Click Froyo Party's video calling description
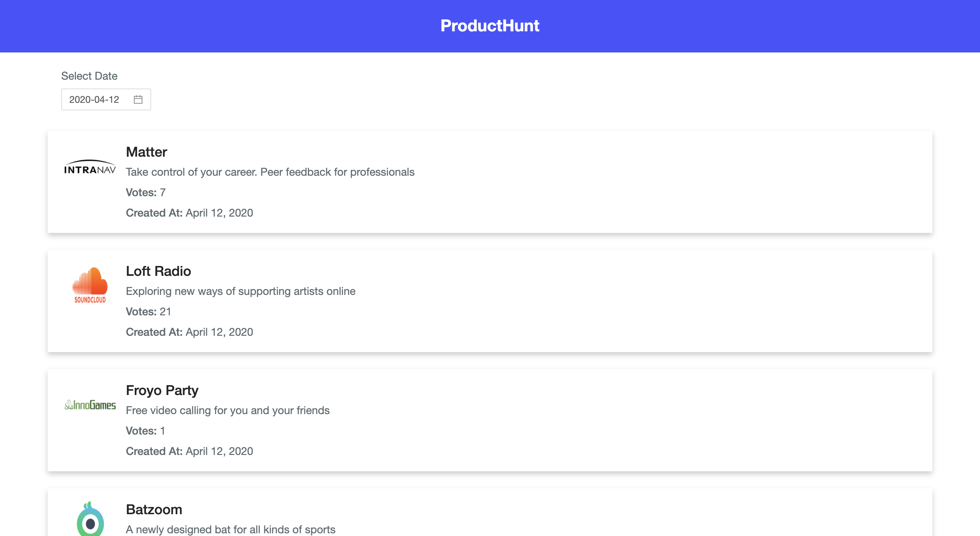 [228, 410]
